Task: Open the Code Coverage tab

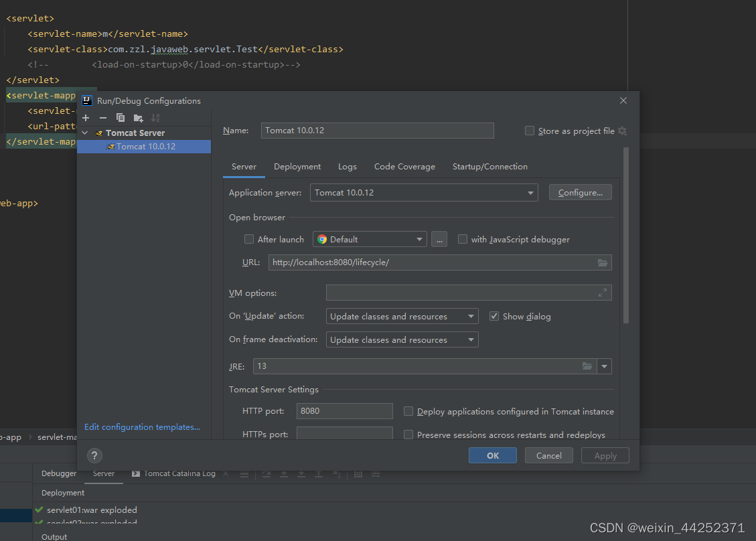Action: (404, 166)
